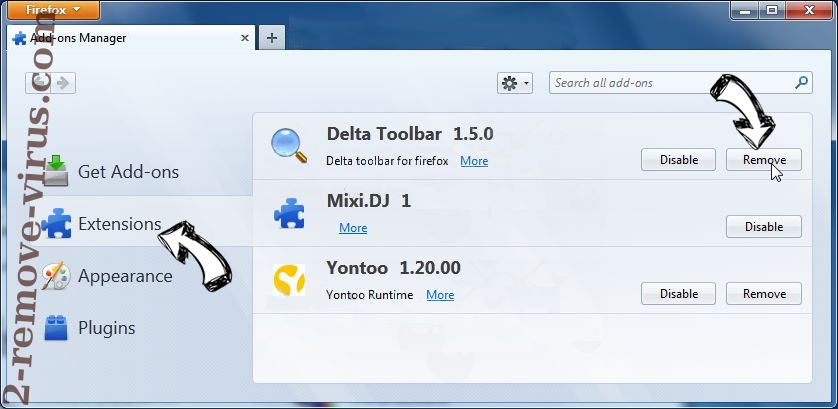Remove the Delta Toolbar extension
The height and width of the screenshot is (409, 838).
764,160
